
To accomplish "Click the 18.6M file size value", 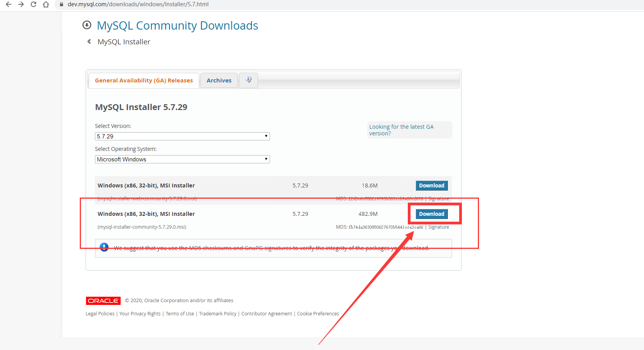I will tap(370, 185).
